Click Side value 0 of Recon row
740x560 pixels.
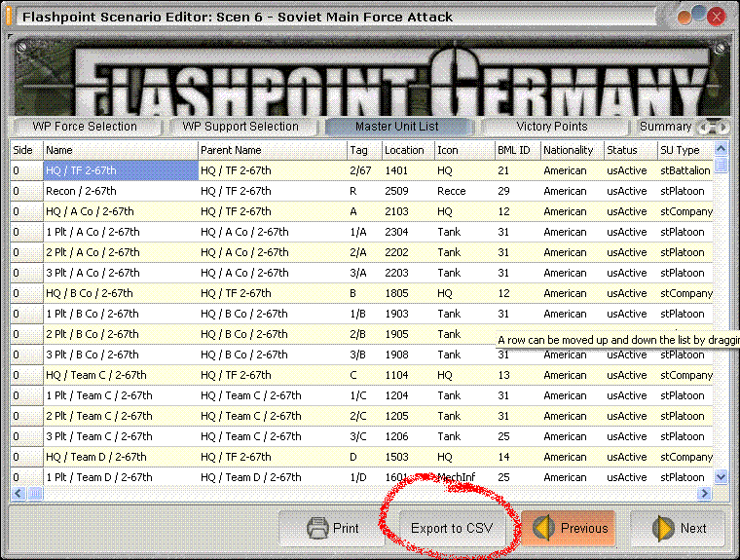[26, 191]
